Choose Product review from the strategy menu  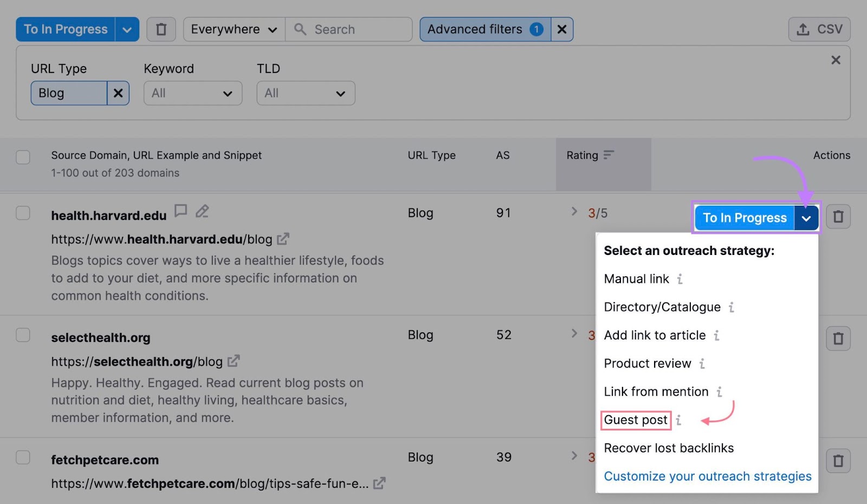click(648, 363)
